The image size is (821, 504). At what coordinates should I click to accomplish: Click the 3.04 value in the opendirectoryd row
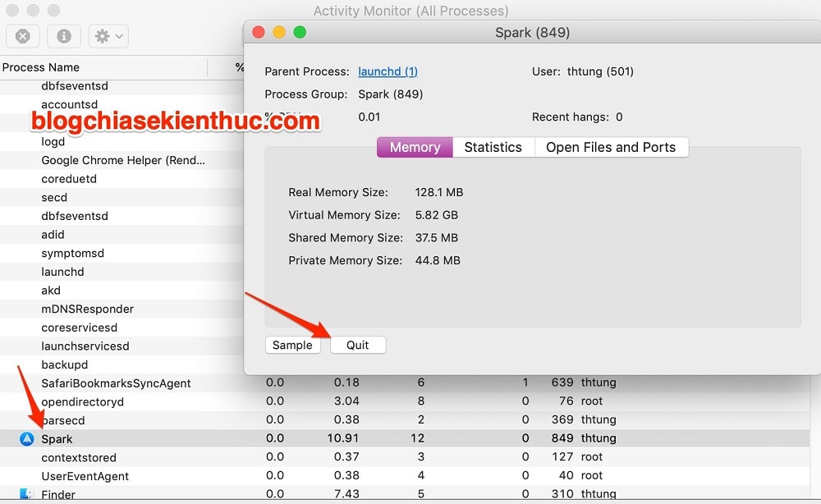346,401
